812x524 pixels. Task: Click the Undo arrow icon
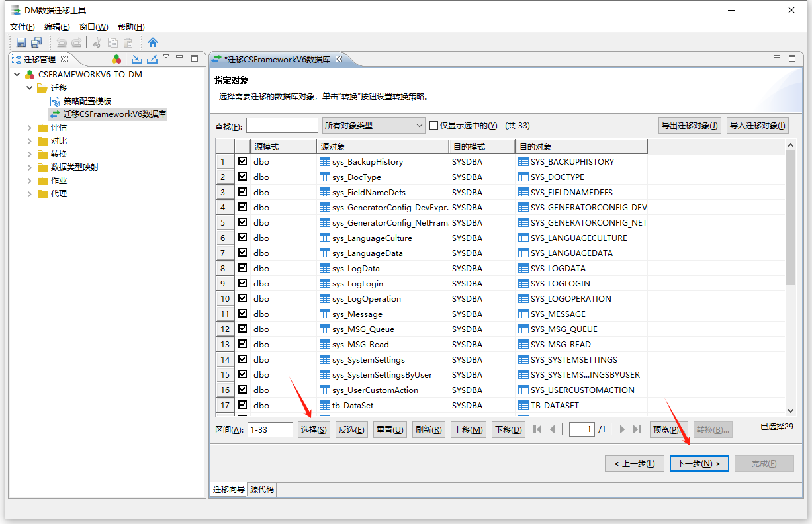(x=62, y=42)
